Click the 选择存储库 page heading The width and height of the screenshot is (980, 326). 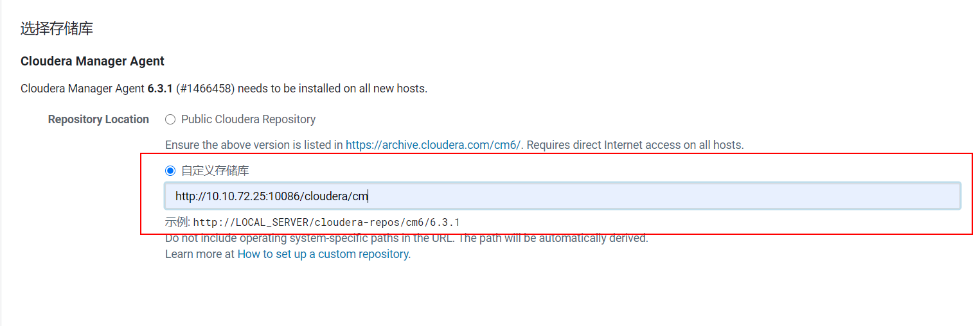click(57, 28)
